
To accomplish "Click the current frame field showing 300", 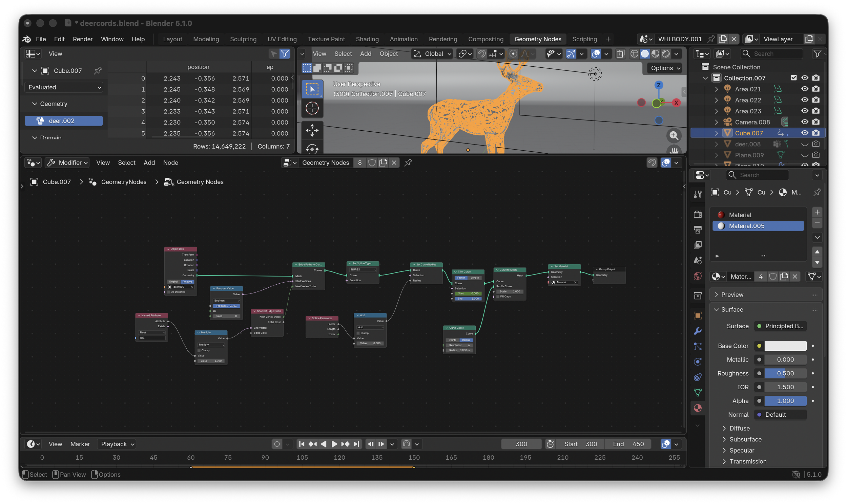I will pos(521,444).
